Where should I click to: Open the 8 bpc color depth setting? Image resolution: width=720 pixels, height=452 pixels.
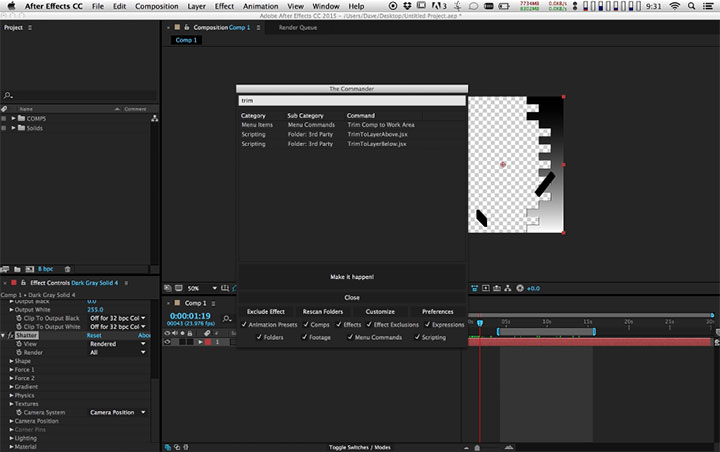tap(45, 269)
